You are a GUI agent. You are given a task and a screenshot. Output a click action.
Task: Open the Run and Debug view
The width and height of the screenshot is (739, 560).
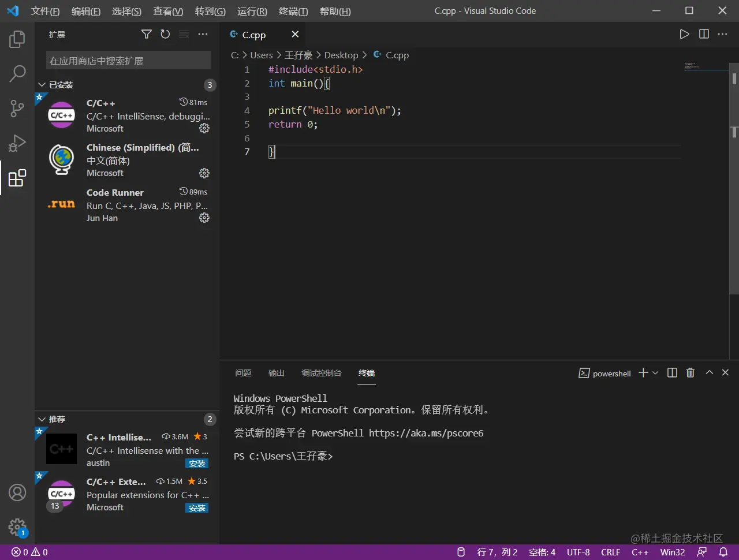click(x=17, y=143)
